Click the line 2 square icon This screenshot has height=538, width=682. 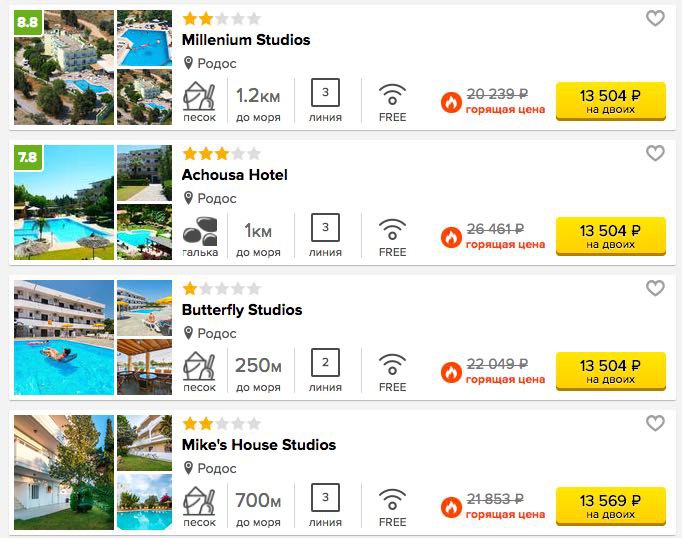(325, 362)
